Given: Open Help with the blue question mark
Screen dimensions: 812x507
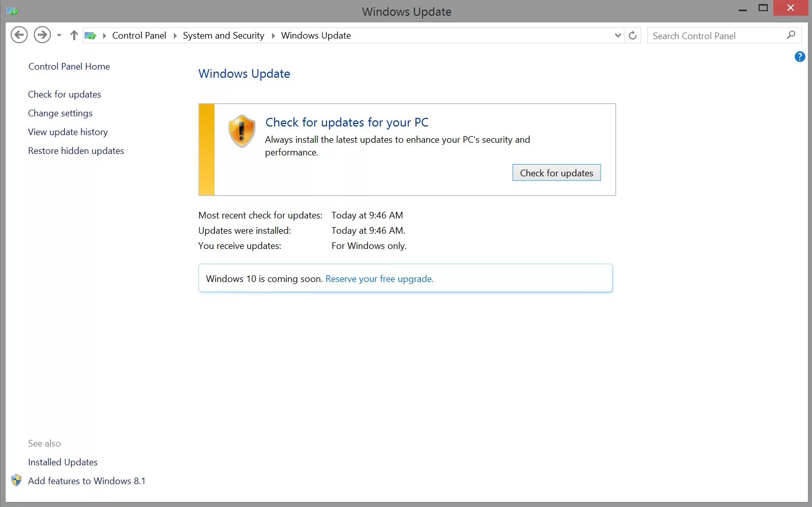Looking at the screenshot, I should click(x=800, y=57).
